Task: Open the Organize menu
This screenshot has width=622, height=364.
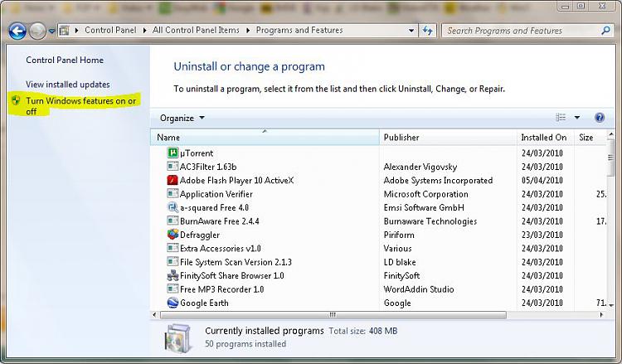Action: tap(182, 119)
